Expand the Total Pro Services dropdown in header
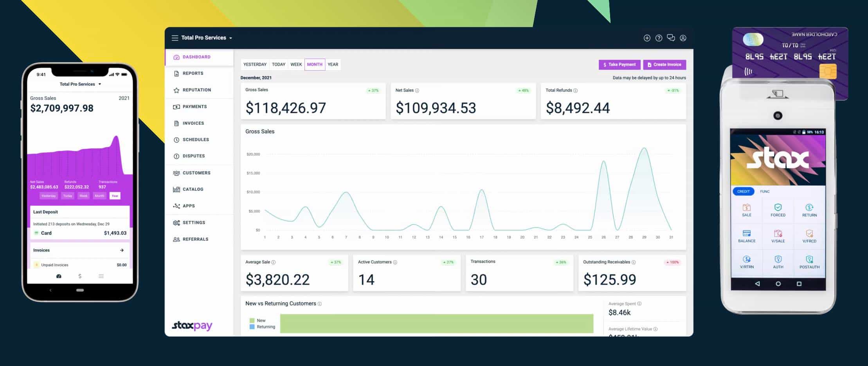 pos(231,38)
